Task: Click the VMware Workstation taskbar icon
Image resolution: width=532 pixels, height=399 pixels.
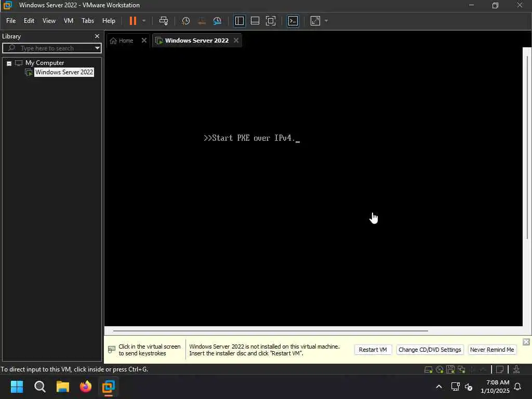Action: (109, 387)
